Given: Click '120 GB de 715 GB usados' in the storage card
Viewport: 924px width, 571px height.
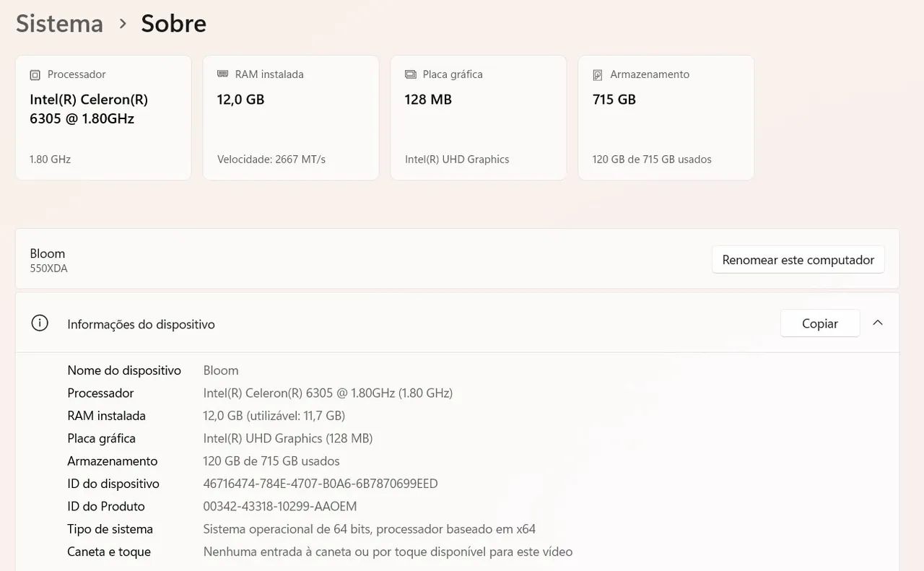Looking at the screenshot, I should point(652,160).
